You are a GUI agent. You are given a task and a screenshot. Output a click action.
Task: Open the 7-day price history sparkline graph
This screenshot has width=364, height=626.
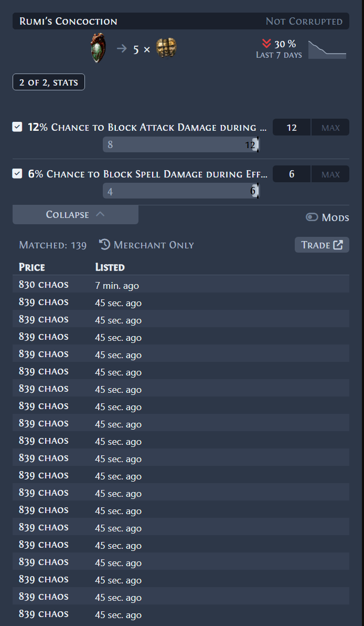[x=327, y=49]
